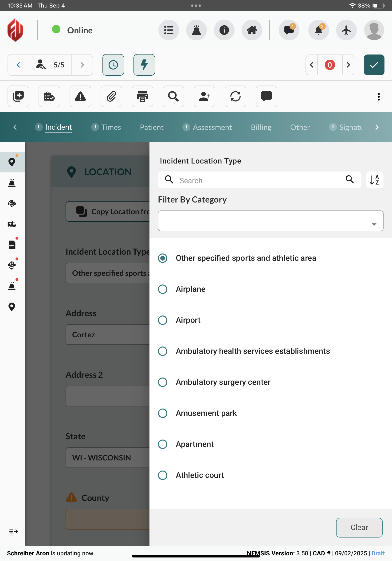The height and width of the screenshot is (561, 392).
Task: Switch to the Assessment tab
Action: tap(212, 127)
